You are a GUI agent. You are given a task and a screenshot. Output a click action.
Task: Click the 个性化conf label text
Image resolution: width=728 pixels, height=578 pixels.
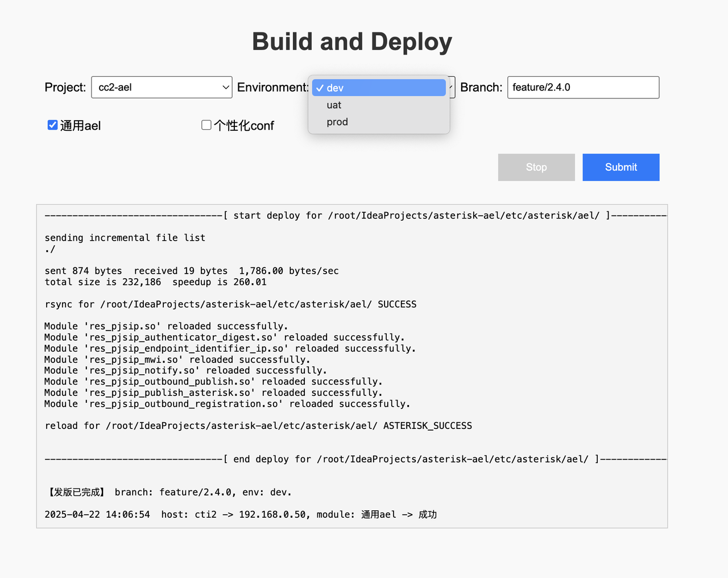tap(244, 126)
